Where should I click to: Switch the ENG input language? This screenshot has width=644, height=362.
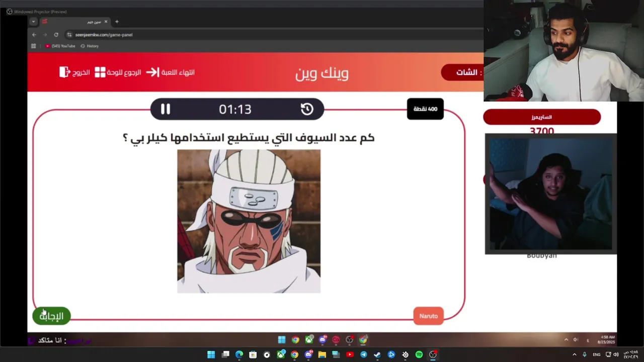pos(596,354)
